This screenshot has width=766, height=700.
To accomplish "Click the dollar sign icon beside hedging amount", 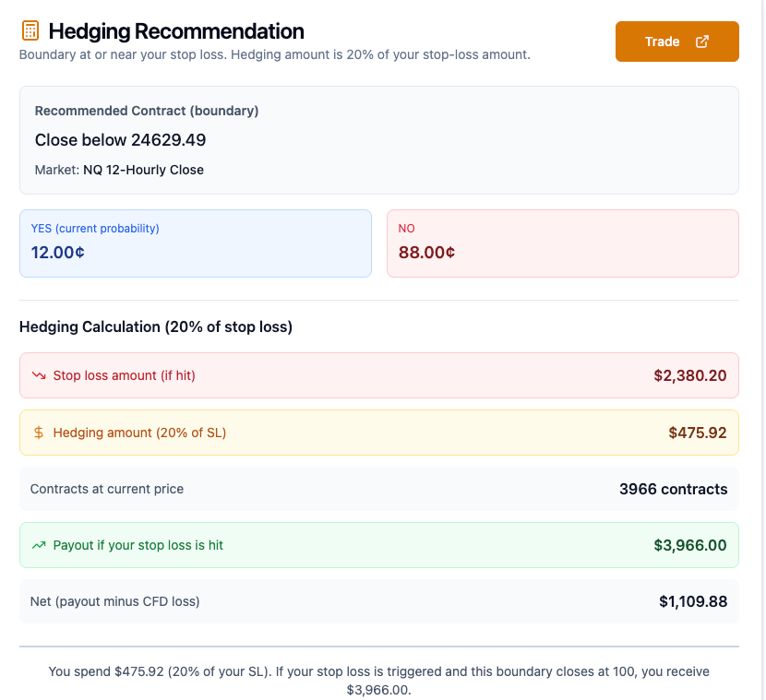I will (40, 433).
